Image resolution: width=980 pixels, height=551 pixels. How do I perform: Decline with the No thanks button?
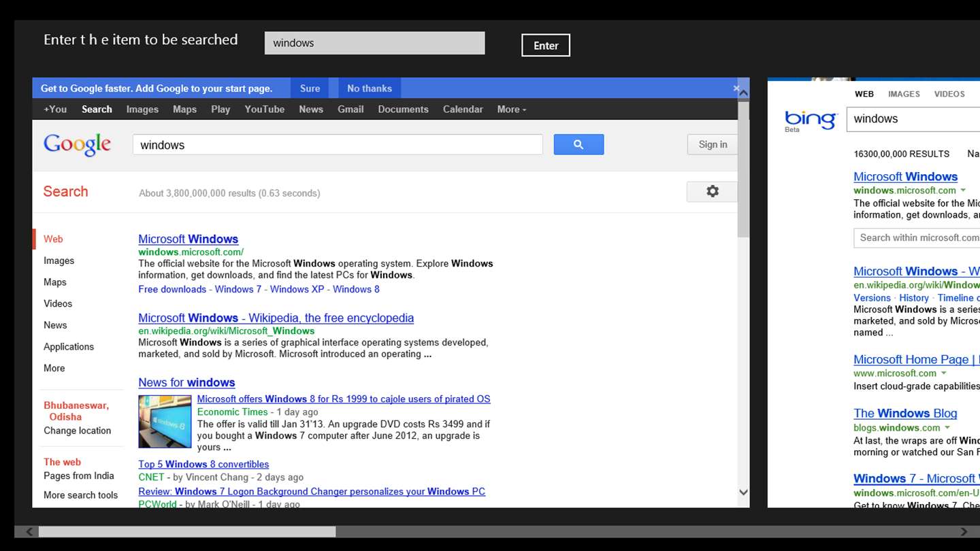tap(370, 88)
